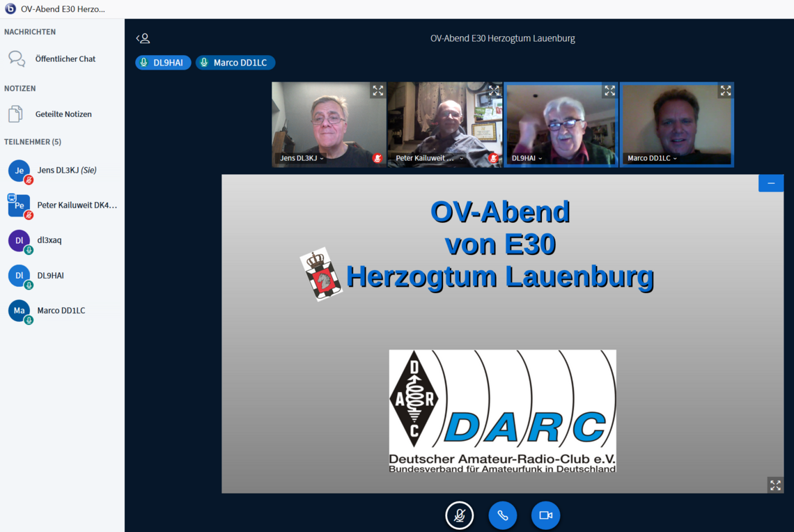Click the NOTIZEN section heading
The height and width of the screenshot is (532, 794).
click(x=20, y=88)
